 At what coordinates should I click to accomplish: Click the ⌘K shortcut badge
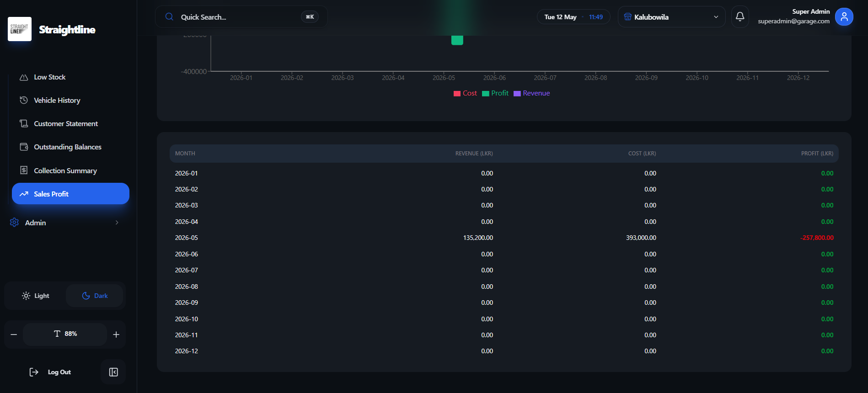310,17
